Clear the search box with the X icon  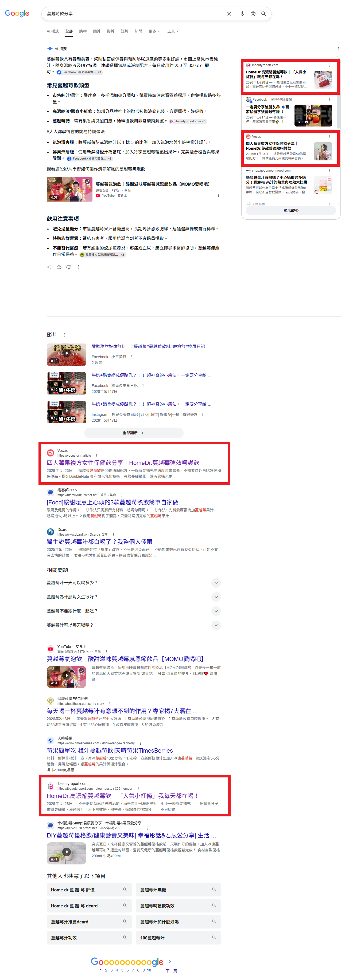pyautogui.click(x=229, y=14)
